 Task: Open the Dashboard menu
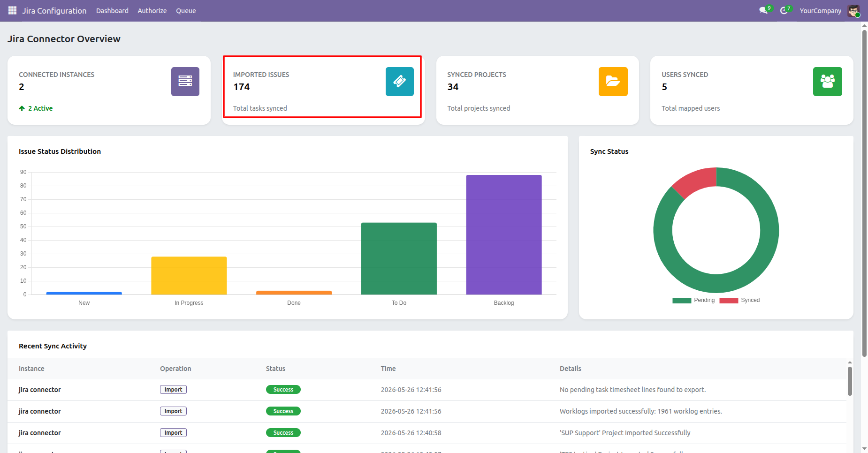click(112, 11)
